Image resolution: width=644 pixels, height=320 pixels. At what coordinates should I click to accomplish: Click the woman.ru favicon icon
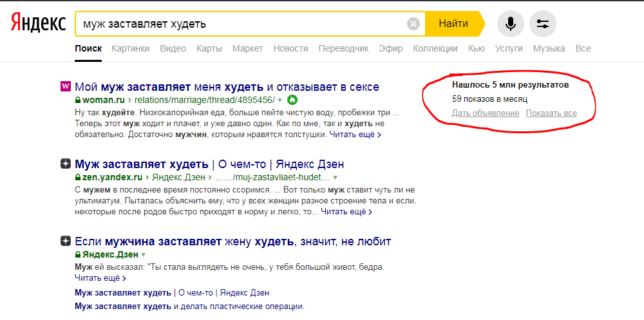point(65,86)
